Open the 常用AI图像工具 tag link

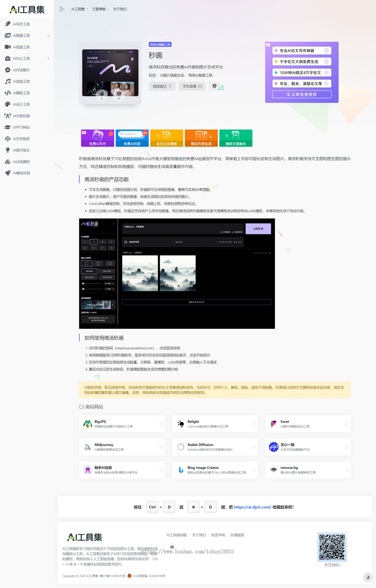[200, 76]
